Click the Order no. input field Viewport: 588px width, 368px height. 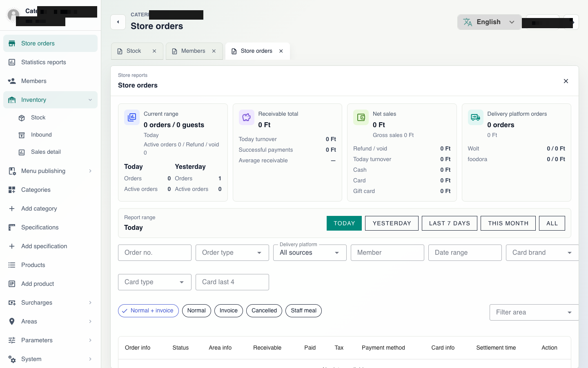(155, 253)
